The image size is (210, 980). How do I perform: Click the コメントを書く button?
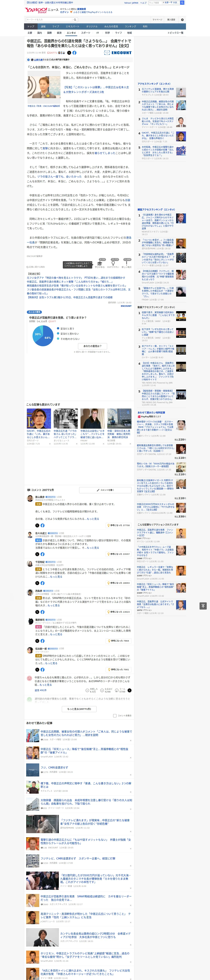105,490
